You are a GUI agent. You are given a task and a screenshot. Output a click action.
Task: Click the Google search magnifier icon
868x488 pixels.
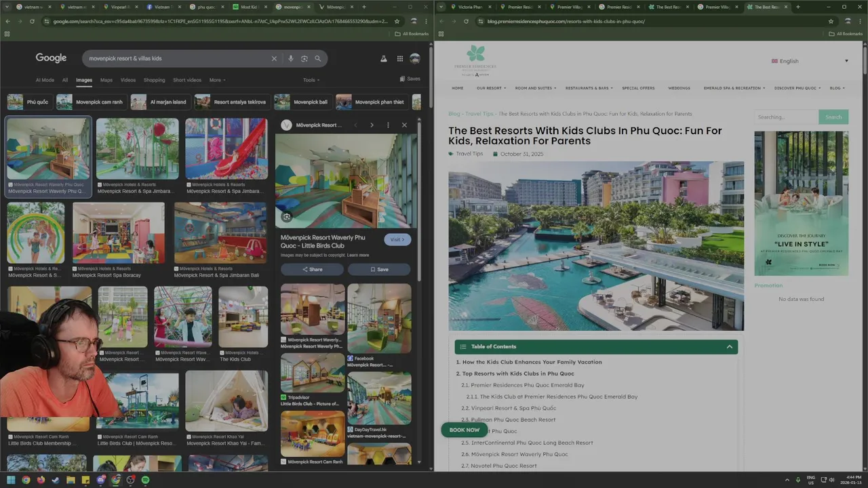pos(317,58)
